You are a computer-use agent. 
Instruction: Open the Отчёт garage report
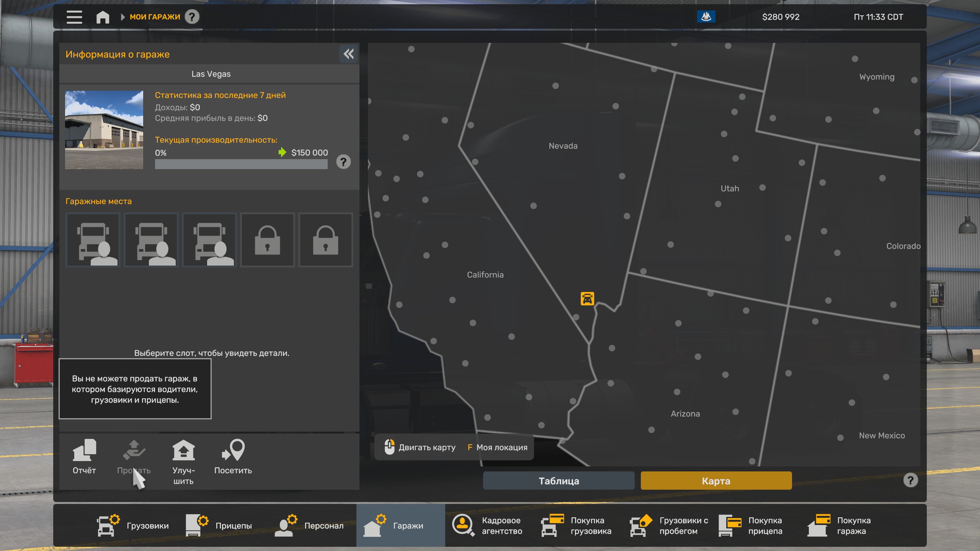coord(84,457)
